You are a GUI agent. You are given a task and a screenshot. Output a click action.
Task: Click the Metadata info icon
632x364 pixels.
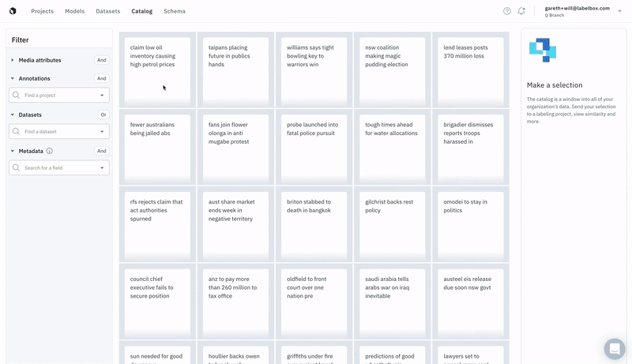tap(50, 151)
